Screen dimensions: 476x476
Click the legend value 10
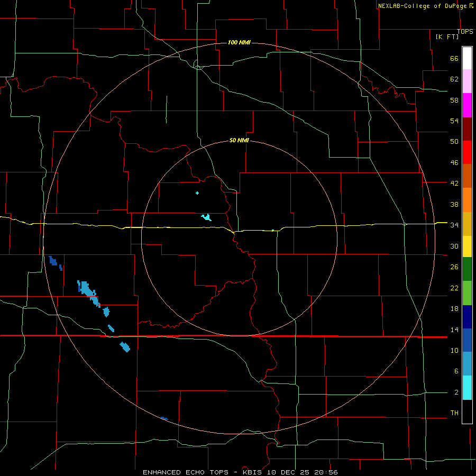454,350
